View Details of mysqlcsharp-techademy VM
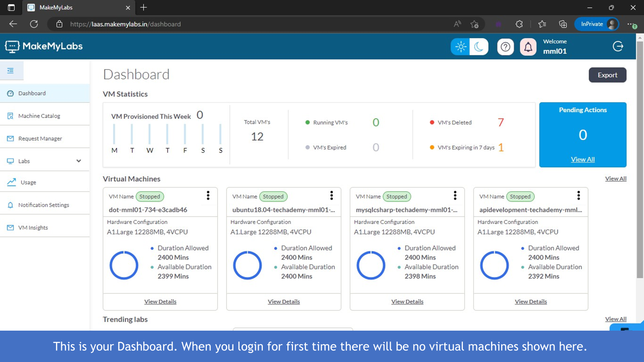644x362 pixels. click(407, 302)
